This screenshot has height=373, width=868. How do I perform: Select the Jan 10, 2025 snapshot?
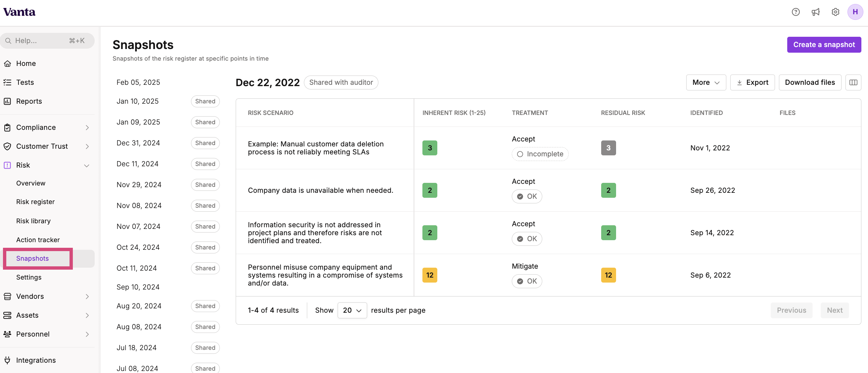[137, 101]
